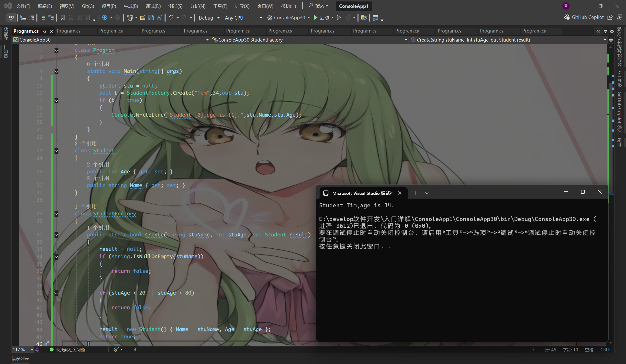Open the 视图(V) menu
The height and width of the screenshot is (364, 626).
67,6
